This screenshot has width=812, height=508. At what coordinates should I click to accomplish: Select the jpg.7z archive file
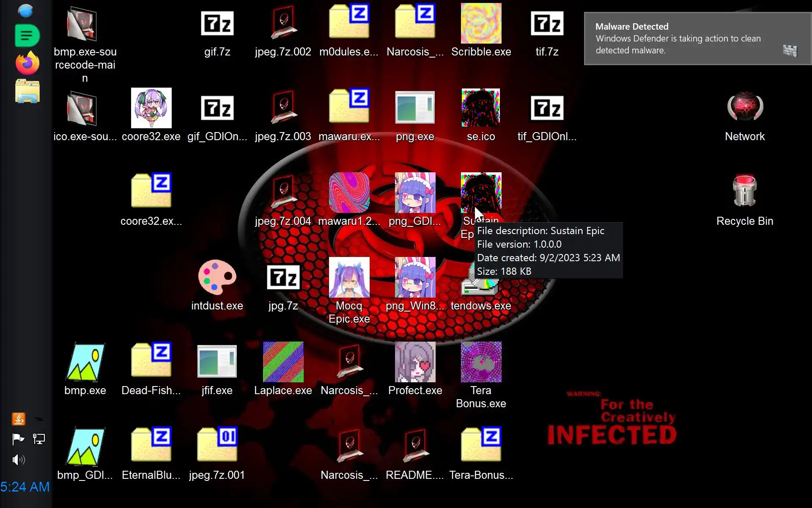283,277
